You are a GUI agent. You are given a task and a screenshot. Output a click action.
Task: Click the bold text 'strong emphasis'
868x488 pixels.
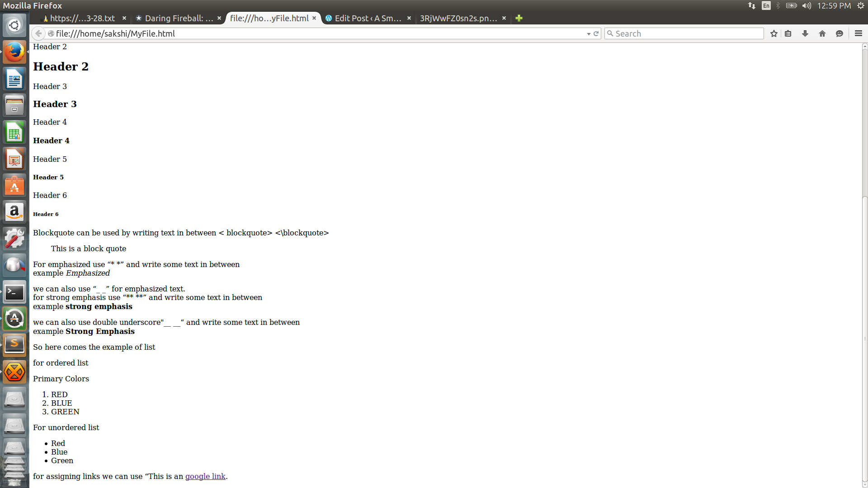(99, 306)
